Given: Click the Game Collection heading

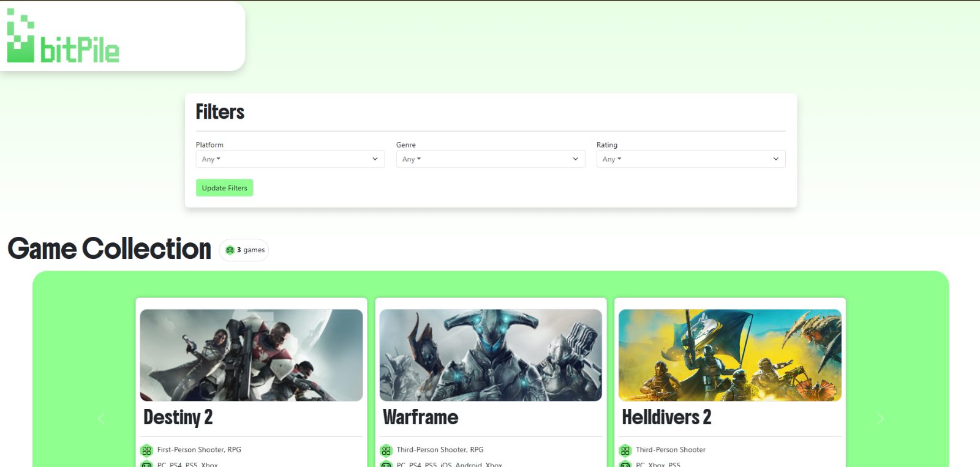Looking at the screenshot, I should [110, 248].
